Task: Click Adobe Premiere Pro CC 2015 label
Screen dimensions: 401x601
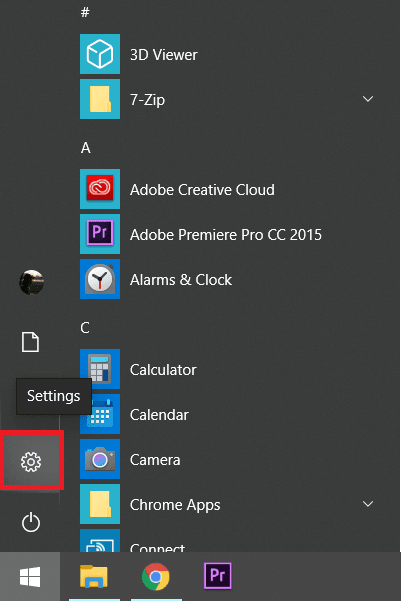Action: (226, 235)
